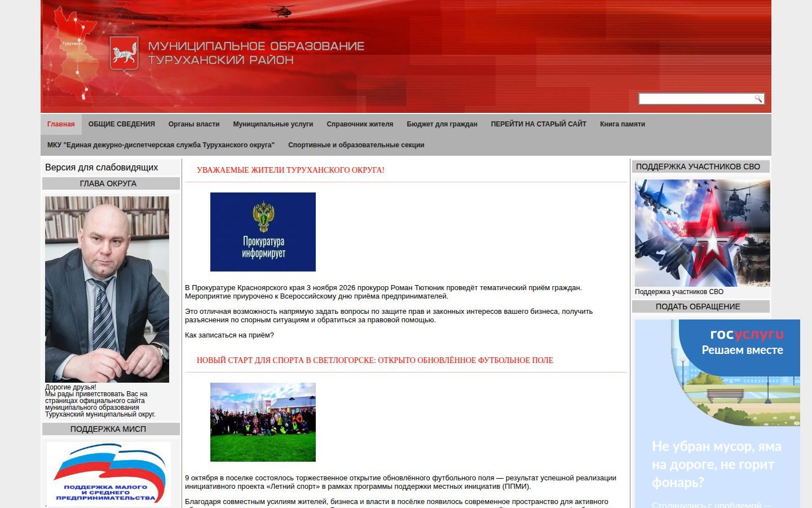Viewport: 812px width, 508px height.
Task: Open the ОБЩИЕ СВЕДЕНИЯ menu item
Action: 122,124
